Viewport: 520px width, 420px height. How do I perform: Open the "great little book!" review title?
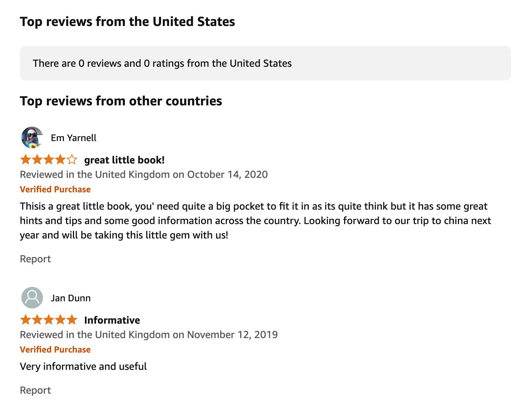click(x=124, y=160)
